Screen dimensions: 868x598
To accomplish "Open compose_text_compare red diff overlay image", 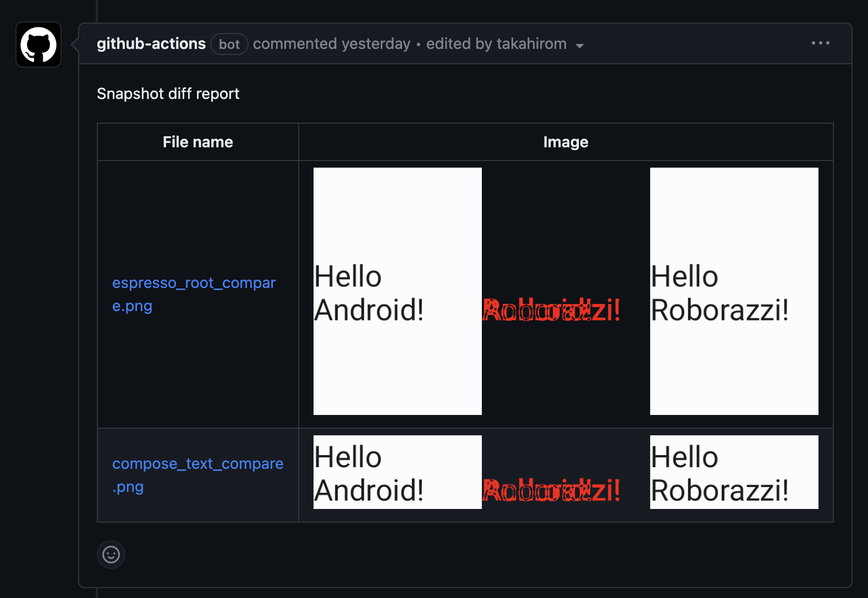I will pyautogui.click(x=566, y=472).
